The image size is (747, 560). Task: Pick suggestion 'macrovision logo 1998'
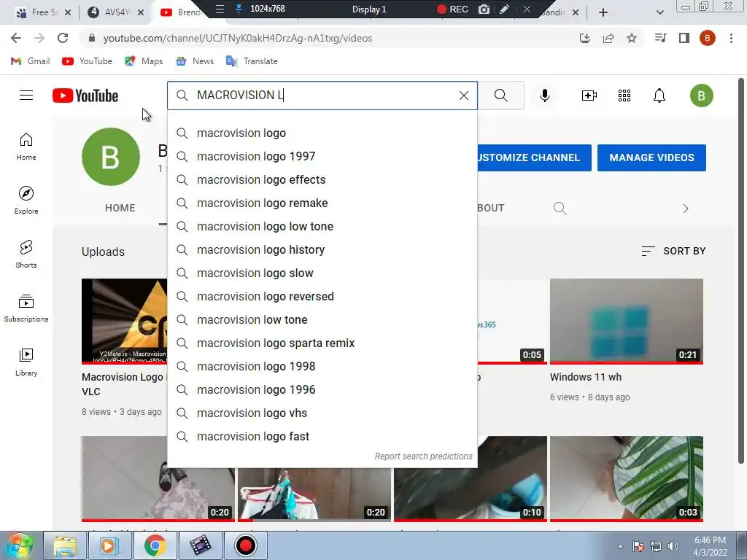322,366
